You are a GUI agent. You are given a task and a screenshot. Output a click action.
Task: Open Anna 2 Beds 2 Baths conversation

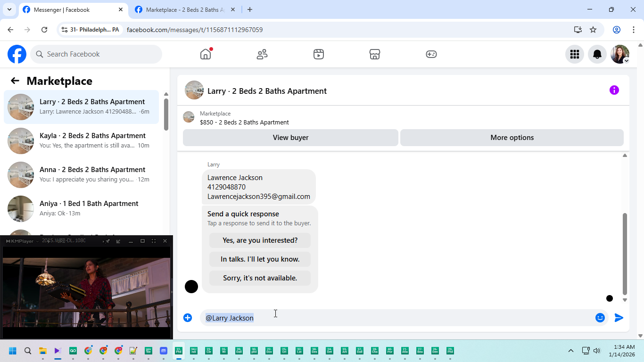82,175
